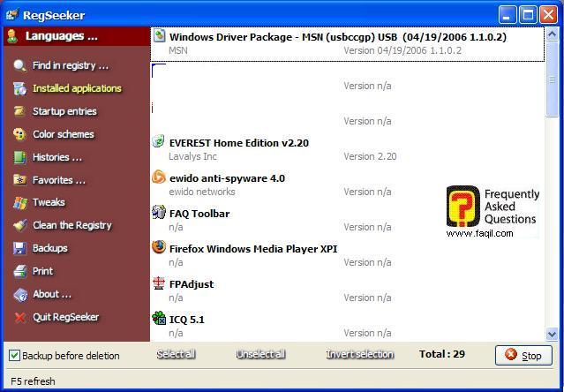Viewport: 564px width, 392px height.
Task: Click the Firefox icon in applications list
Action: pos(159,248)
